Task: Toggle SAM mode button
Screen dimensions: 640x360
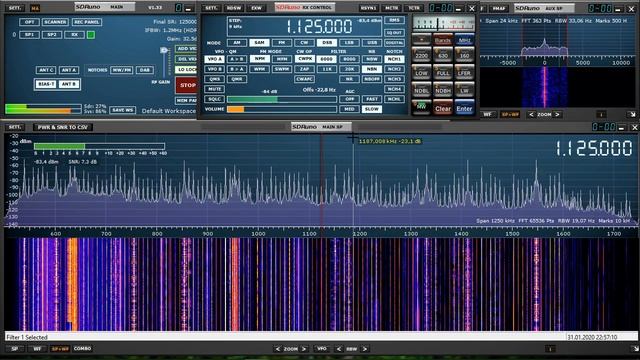Action: [259, 42]
